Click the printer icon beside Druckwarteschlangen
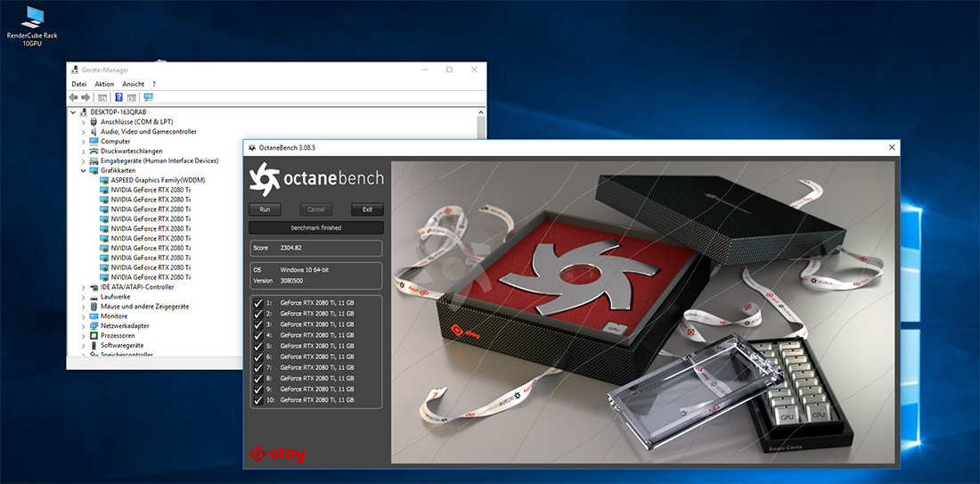 coord(94,152)
